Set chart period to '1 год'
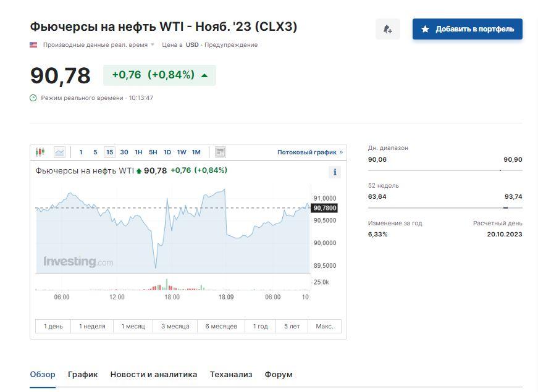 pyautogui.click(x=261, y=326)
